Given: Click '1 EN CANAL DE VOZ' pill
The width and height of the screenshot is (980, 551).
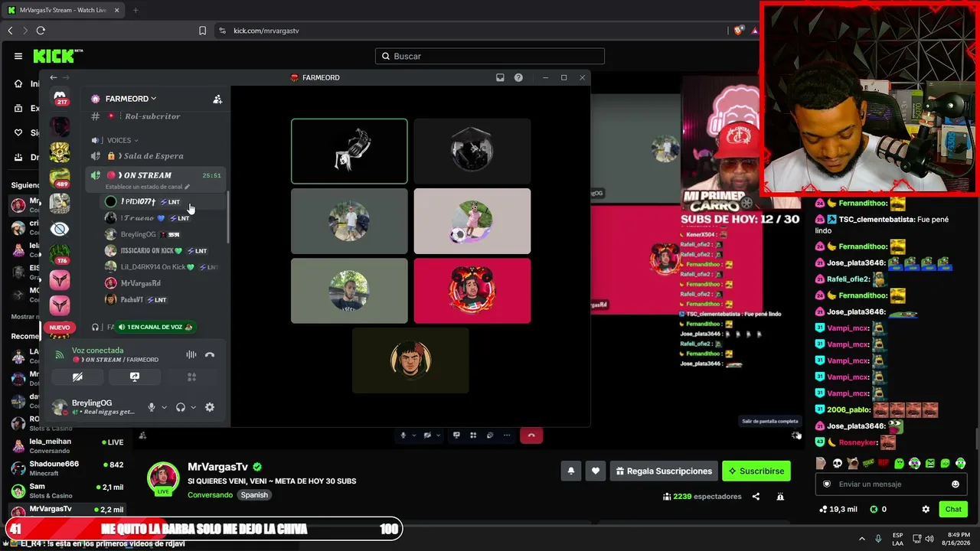Looking at the screenshot, I should point(155,328).
